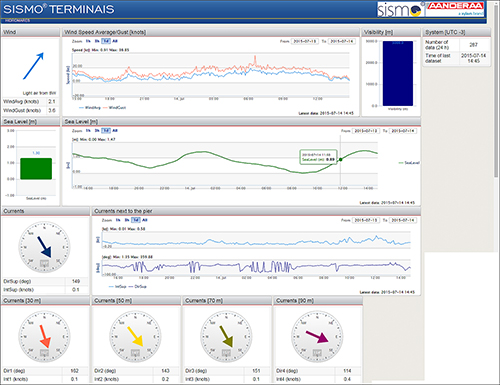Toggle the DirSup legend series
The height and width of the screenshot is (385, 500).
coord(137,286)
